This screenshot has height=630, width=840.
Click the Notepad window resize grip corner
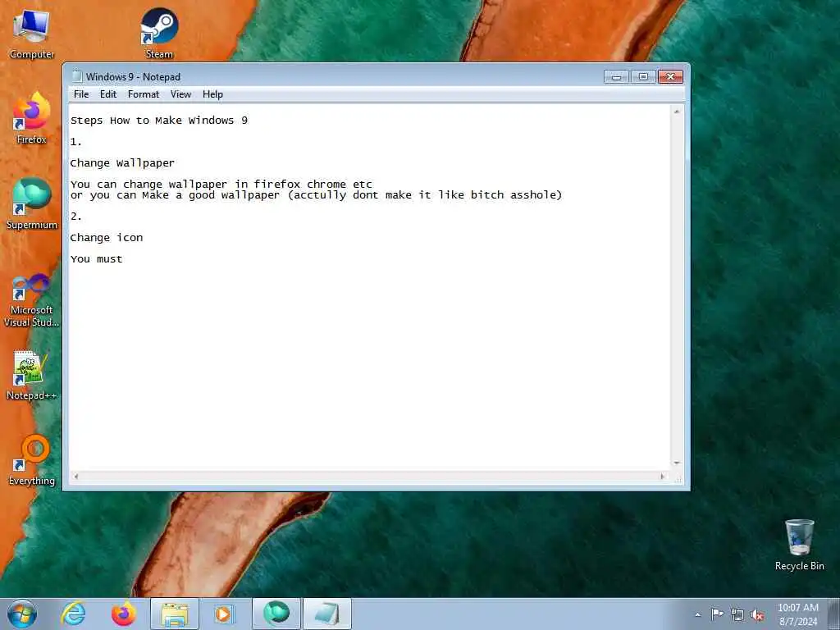[x=678, y=479]
